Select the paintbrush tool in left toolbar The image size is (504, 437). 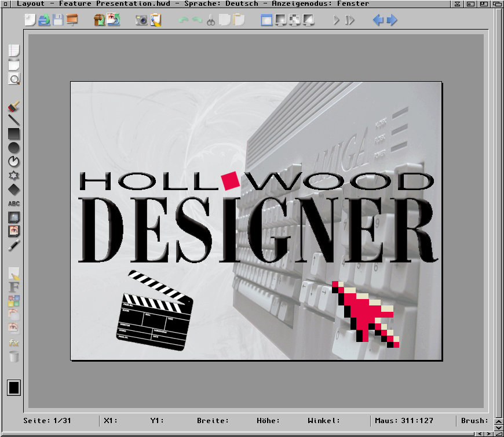(14, 107)
